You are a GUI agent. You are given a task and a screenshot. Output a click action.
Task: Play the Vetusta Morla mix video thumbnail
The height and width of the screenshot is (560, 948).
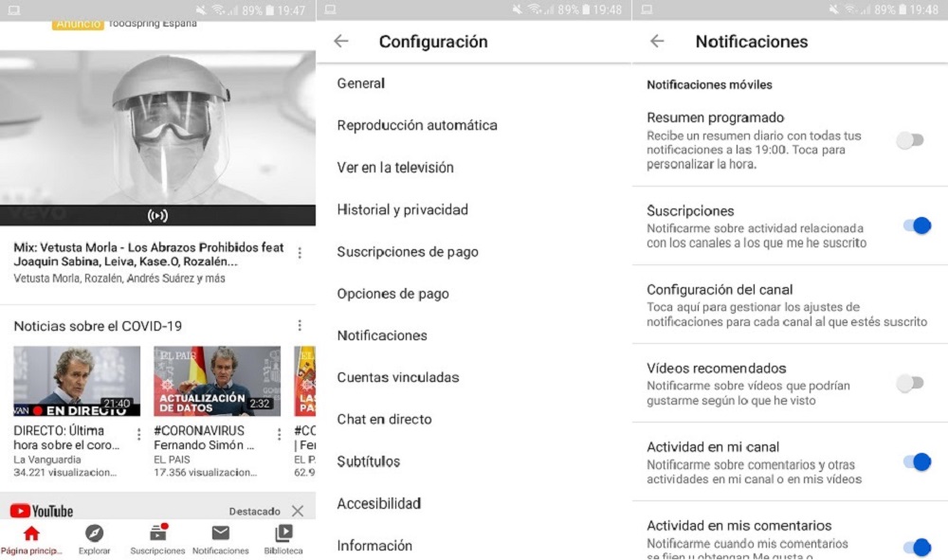click(157, 137)
